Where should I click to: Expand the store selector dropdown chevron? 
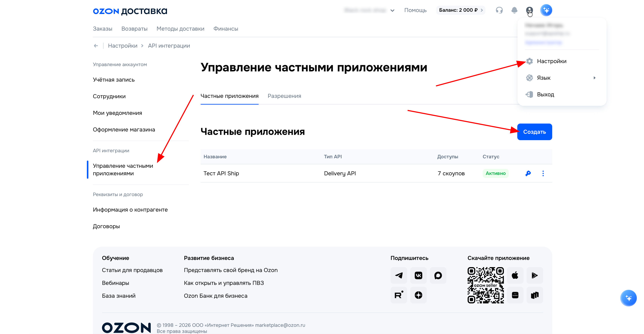pos(392,11)
